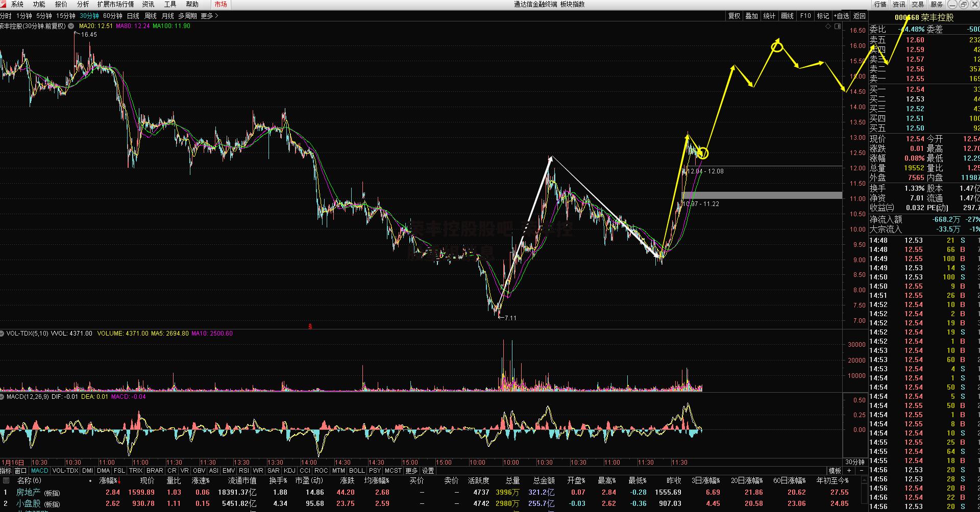Open the 扩展市场行情 menu
Image resolution: width=980 pixels, height=512 pixels.
pos(115,4)
